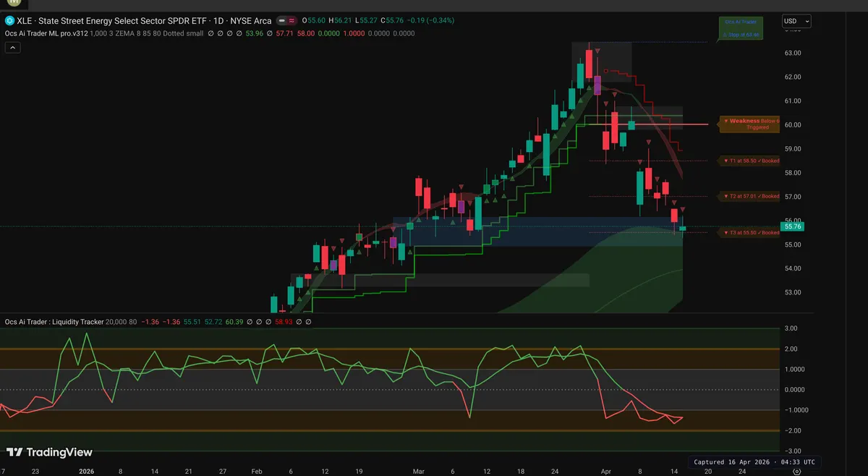Click the close value C55.76 in the header

coord(393,21)
